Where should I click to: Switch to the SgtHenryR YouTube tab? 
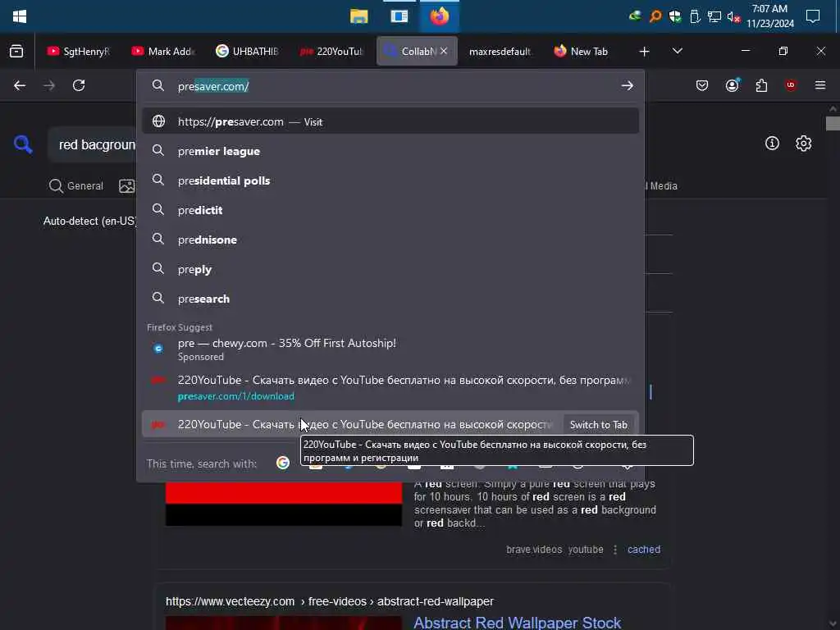coord(80,52)
